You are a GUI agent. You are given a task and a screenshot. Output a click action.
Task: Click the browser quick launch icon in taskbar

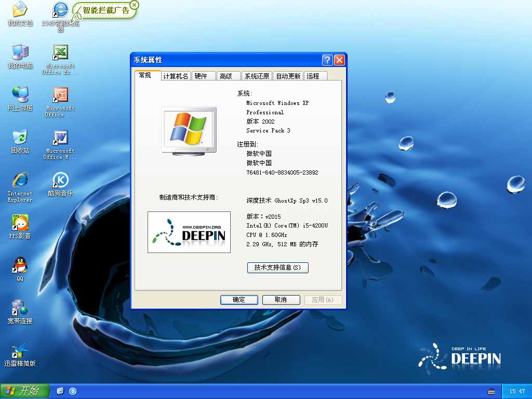(73, 391)
